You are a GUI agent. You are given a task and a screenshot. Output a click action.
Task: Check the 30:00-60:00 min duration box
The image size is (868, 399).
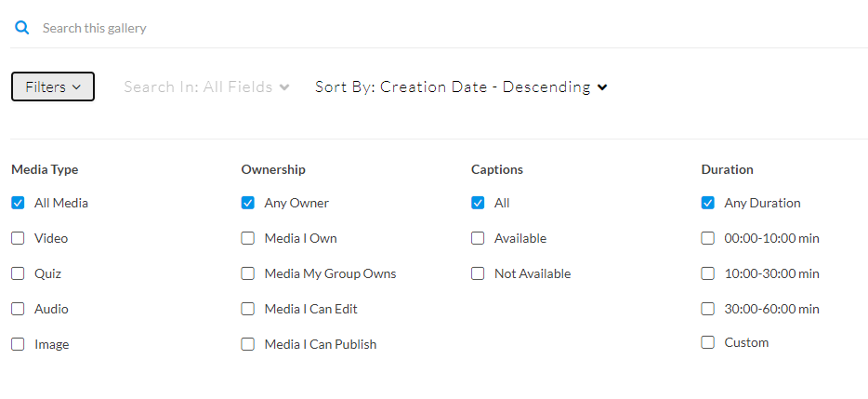point(708,309)
